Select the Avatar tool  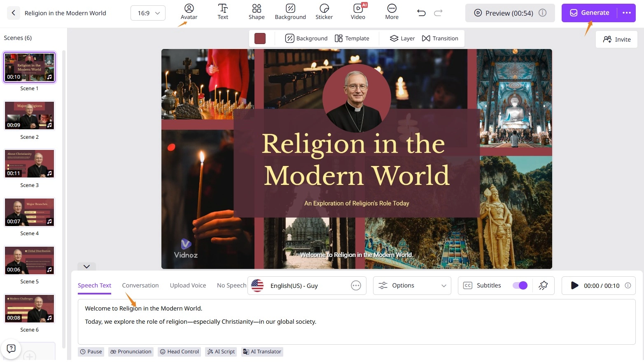189,12
